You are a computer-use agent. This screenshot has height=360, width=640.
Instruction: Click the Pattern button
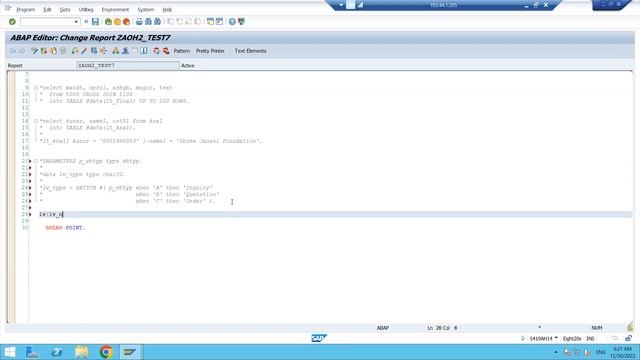pos(182,51)
